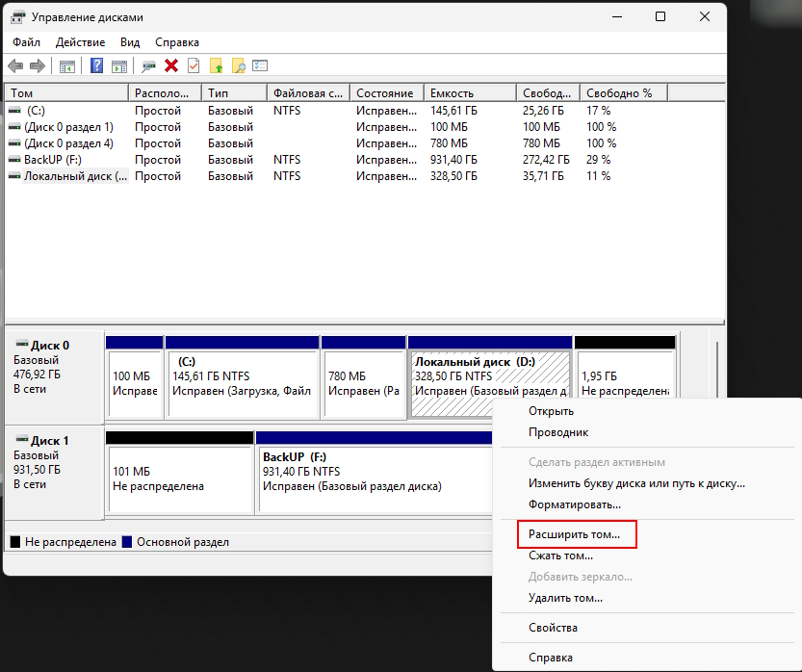This screenshot has height=672, width=802.
Task: Click the connect/rescan disk toolbar icon
Action: tap(148, 66)
